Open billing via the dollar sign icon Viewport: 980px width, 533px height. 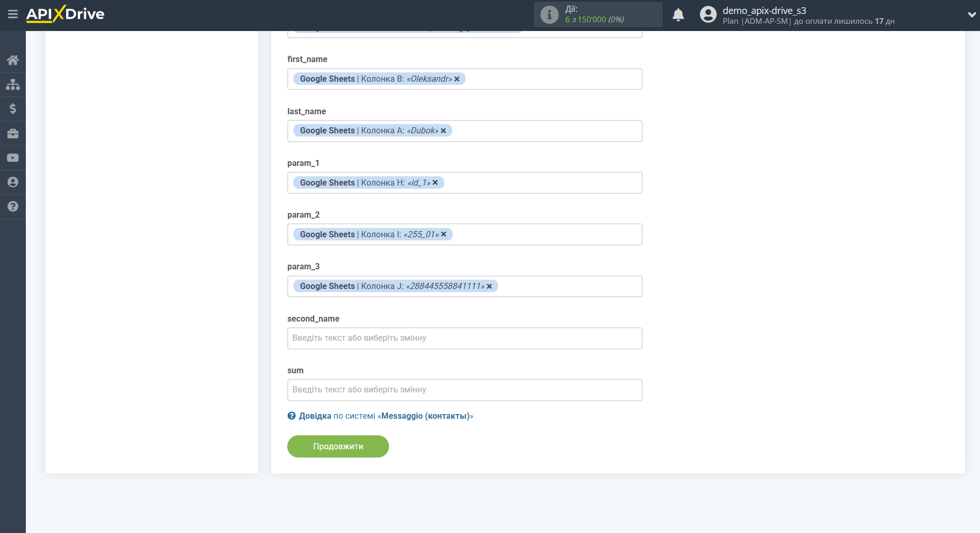pyautogui.click(x=13, y=109)
